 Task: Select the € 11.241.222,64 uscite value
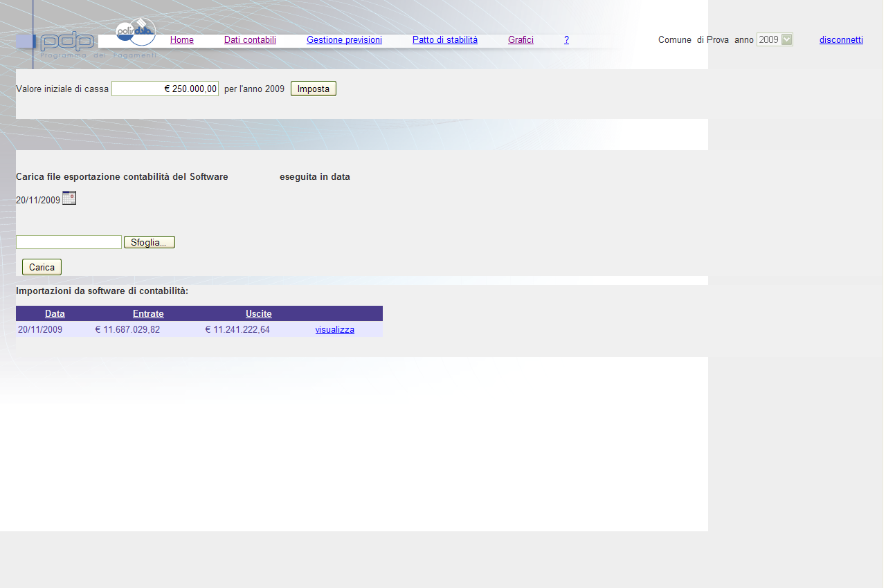[237, 329]
